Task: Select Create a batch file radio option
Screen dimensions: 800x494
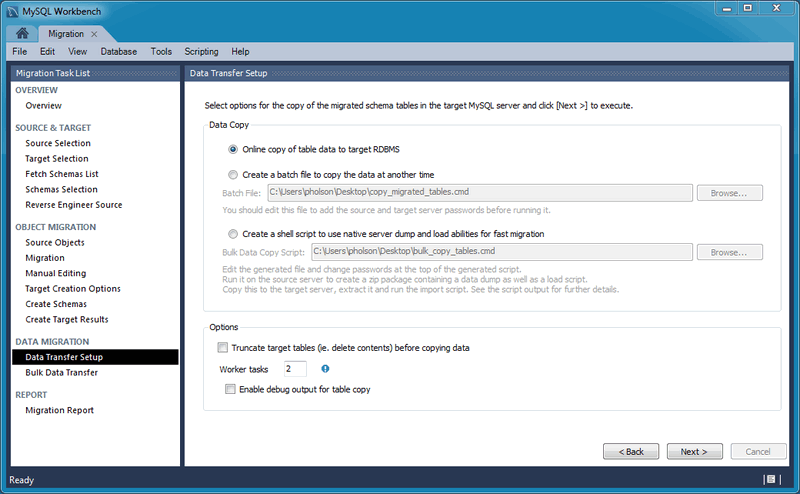Action: click(x=233, y=175)
